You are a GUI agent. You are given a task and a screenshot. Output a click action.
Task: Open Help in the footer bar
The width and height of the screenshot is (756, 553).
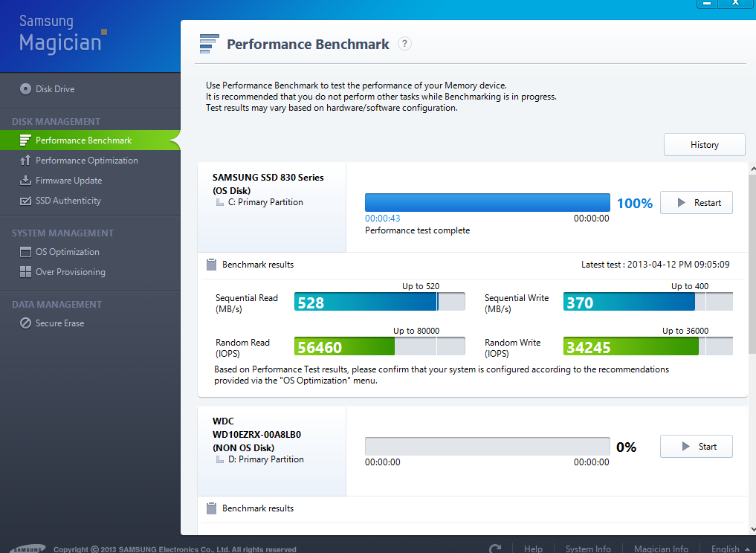[x=533, y=549]
